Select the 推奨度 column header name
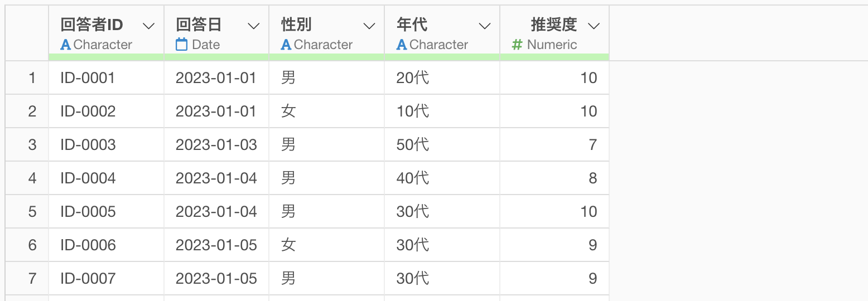The image size is (868, 301). pyautogui.click(x=553, y=25)
